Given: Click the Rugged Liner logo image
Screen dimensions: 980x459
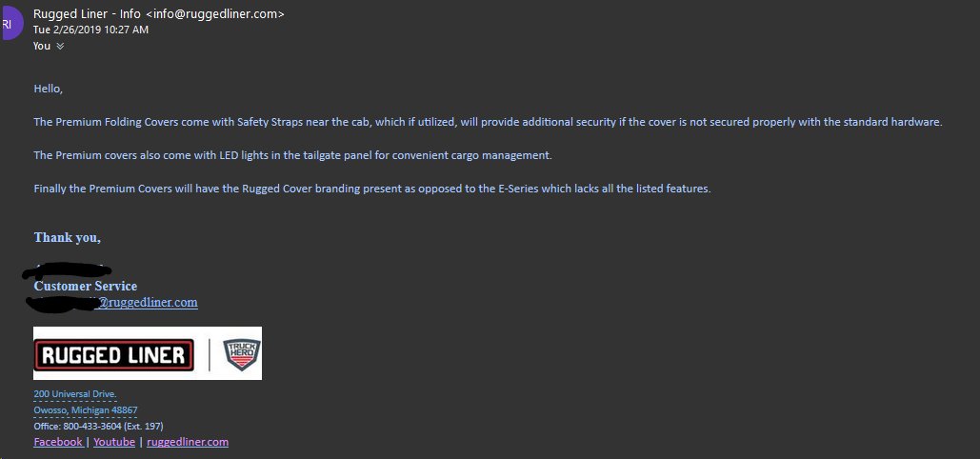Looking at the screenshot, I should click(113, 355).
